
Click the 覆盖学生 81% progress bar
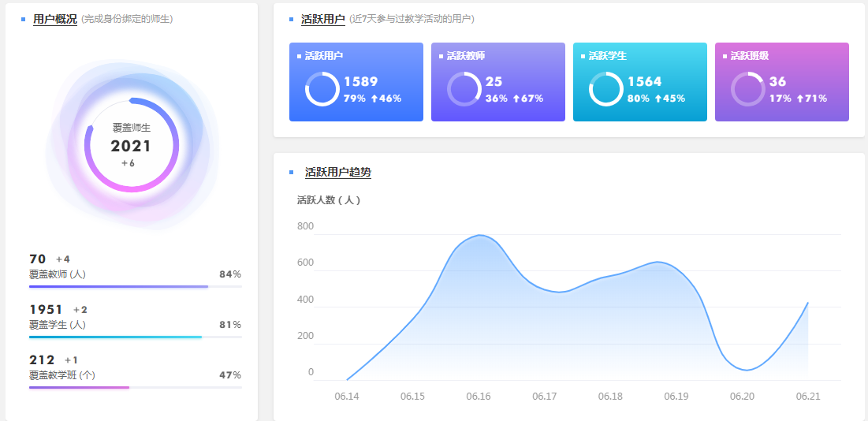coord(135,337)
